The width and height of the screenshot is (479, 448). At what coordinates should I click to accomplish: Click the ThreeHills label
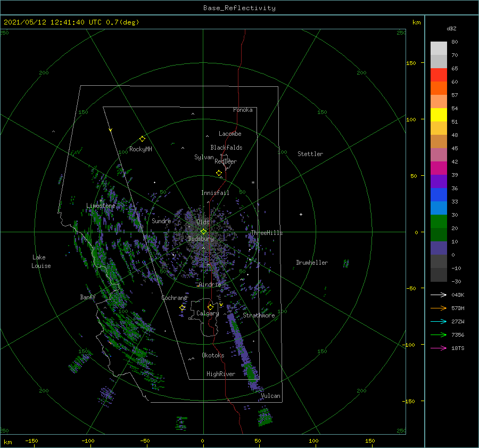(x=267, y=233)
